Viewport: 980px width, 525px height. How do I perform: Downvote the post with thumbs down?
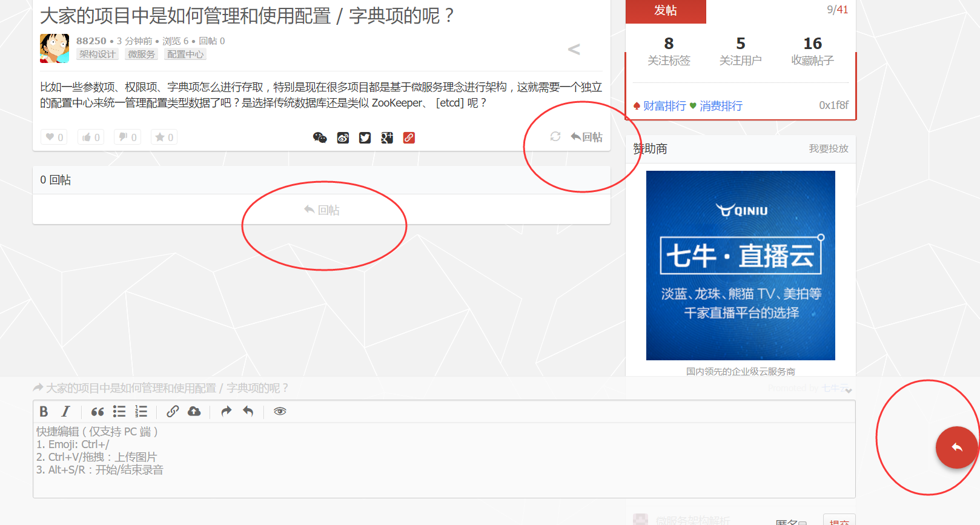pyautogui.click(x=128, y=137)
